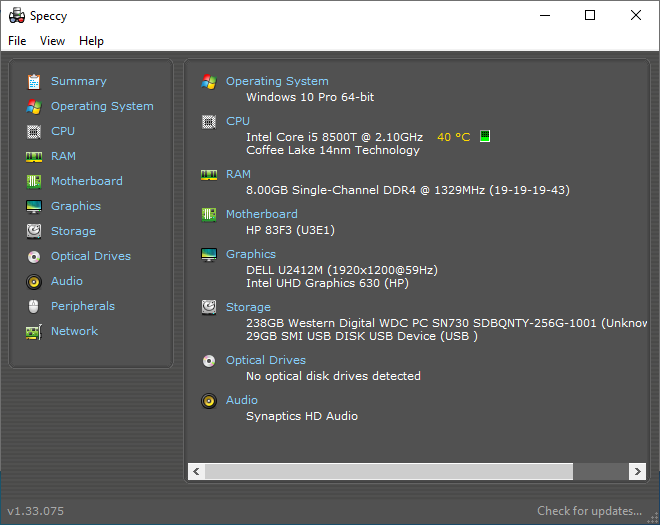Select Summary in the sidebar
660x525 pixels.
click(x=79, y=81)
